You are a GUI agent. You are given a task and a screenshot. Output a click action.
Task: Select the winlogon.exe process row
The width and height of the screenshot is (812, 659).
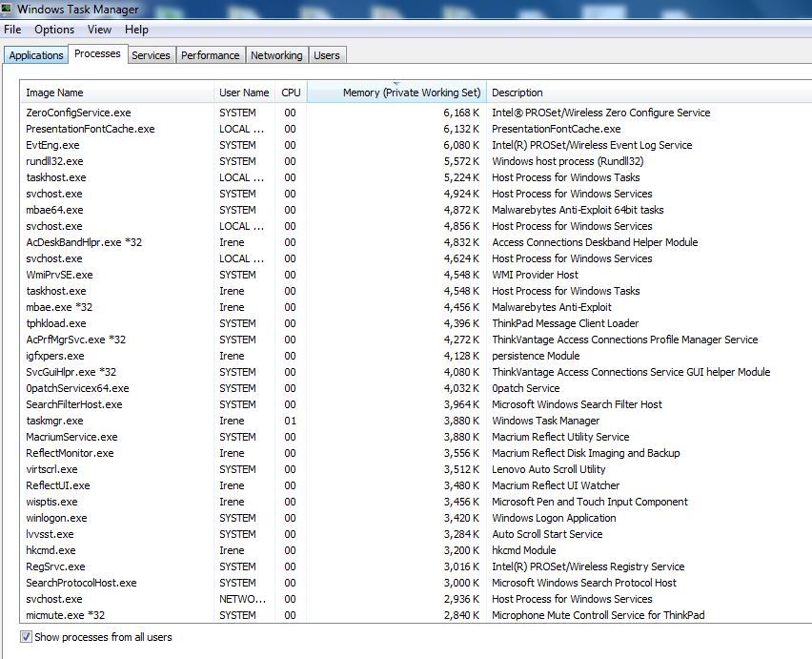pos(56,518)
